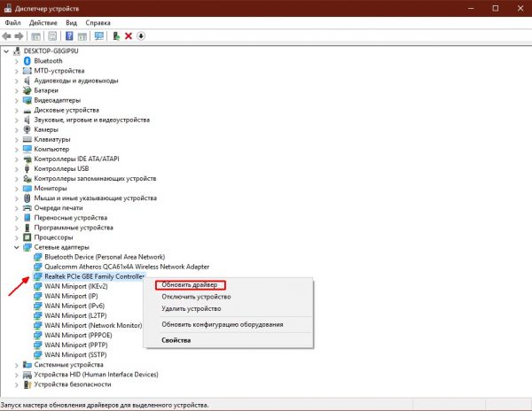Expand the Компьютер category
This screenshot has width=532, height=411.
pos(17,150)
